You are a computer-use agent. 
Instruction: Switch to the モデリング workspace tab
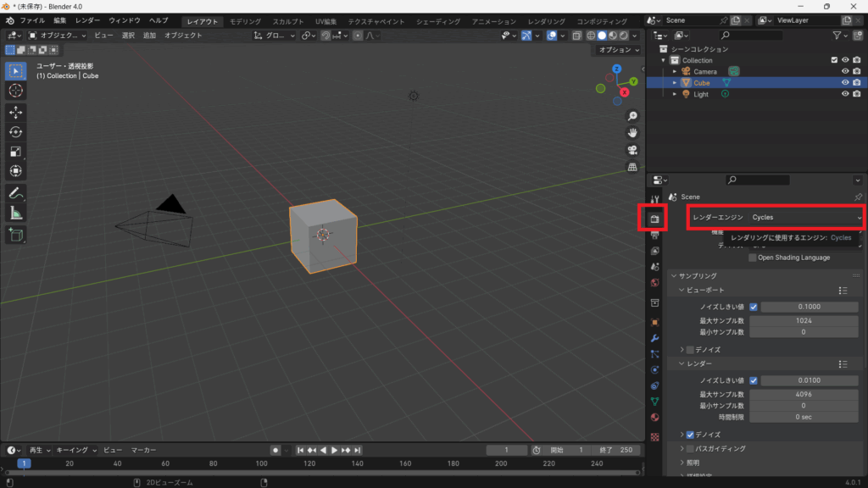(x=246, y=21)
